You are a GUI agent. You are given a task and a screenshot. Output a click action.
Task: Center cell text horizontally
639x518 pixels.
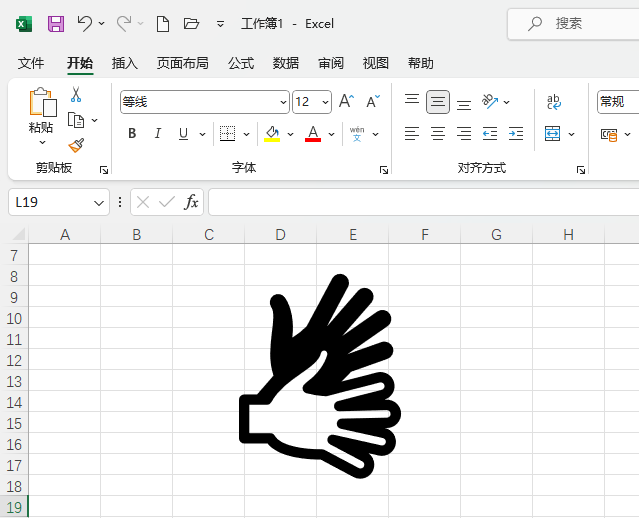point(438,134)
